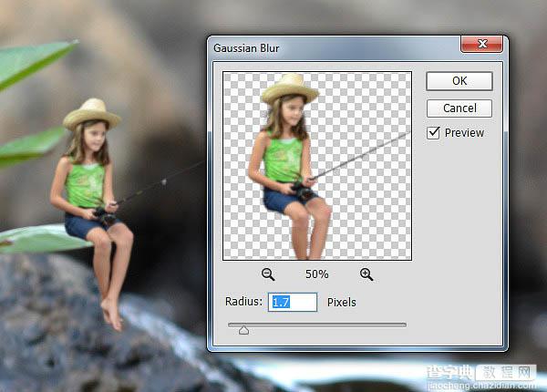Image resolution: width=547 pixels, height=392 pixels.
Task: Click the radius slider track
Action: click(317, 325)
